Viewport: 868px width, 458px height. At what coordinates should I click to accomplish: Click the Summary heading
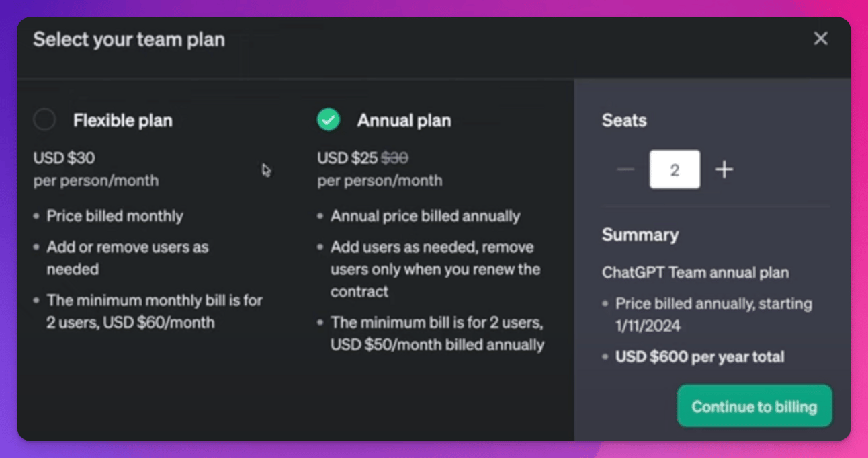[640, 235]
